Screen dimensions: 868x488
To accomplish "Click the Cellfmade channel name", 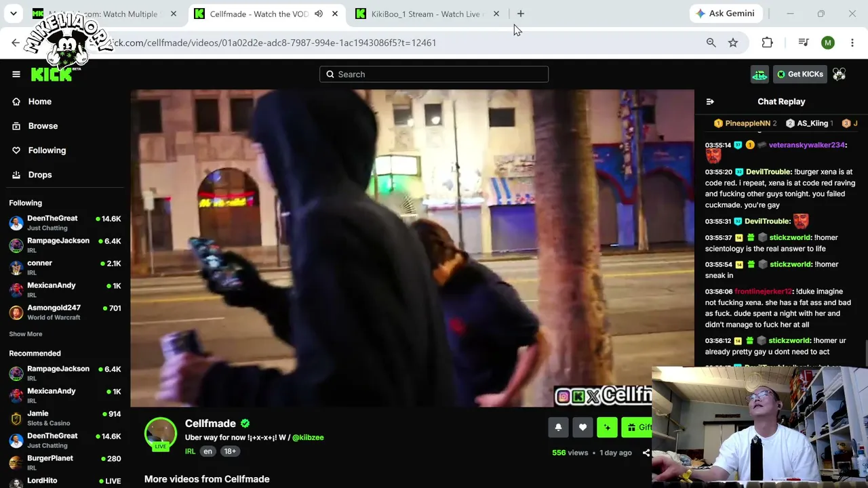I will point(210,424).
